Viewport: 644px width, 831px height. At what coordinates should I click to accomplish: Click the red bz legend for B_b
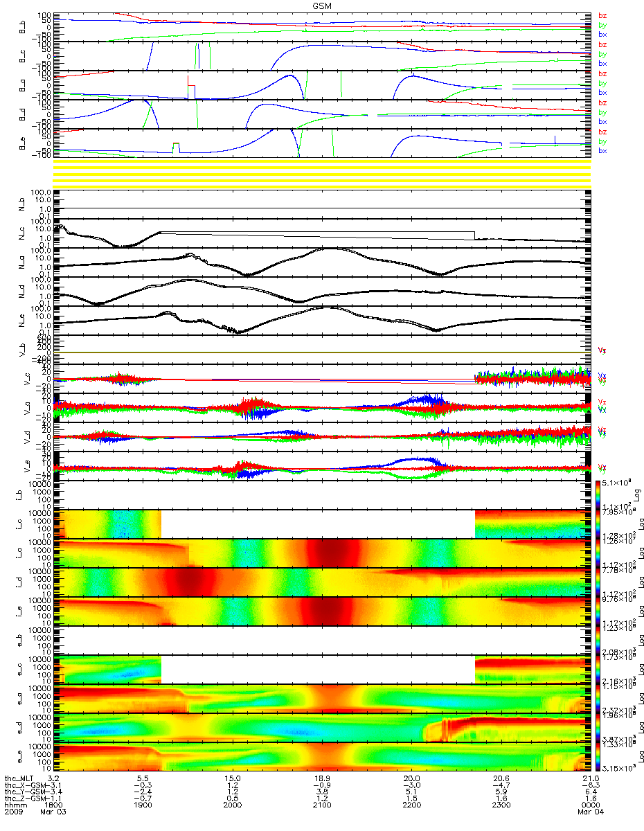tap(602, 16)
